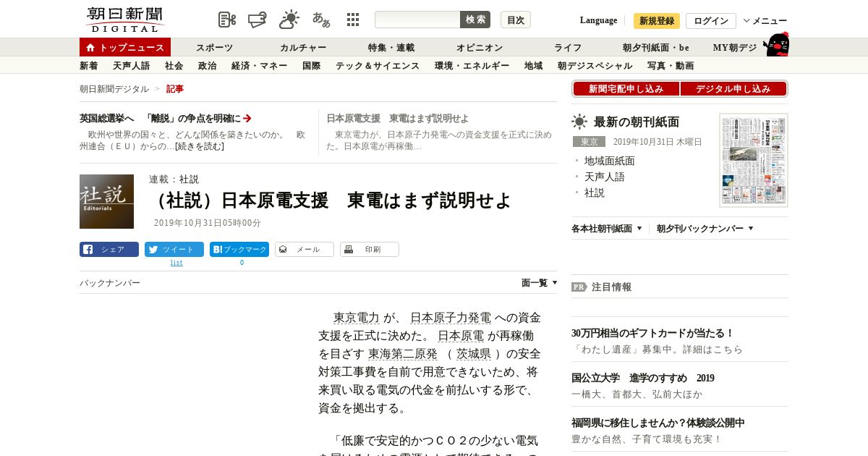This screenshot has width=868, height=456.
Task: Send the article by メール button
Action: click(x=305, y=250)
